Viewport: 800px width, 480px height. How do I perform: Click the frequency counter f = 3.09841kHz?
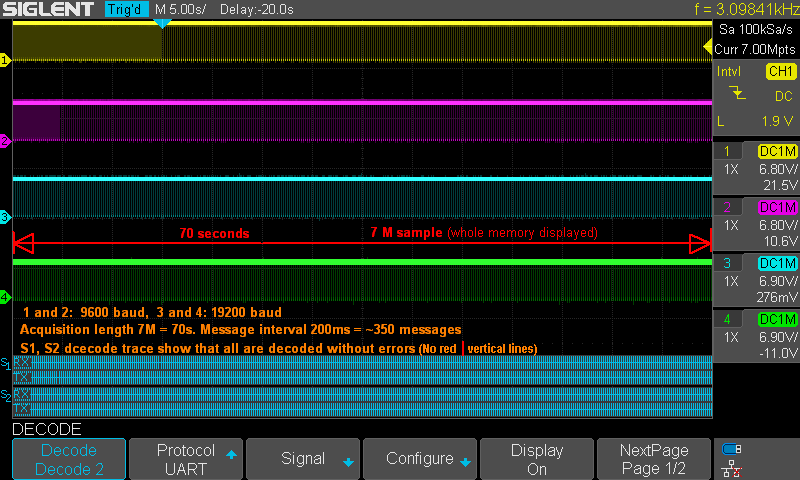point(747,9)
